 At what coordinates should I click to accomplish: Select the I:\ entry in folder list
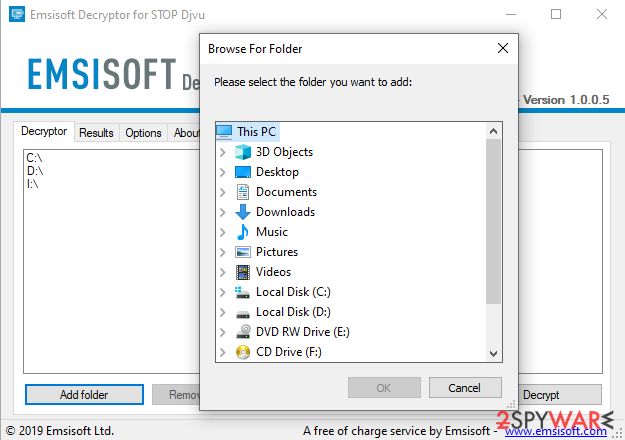[32, 184]
